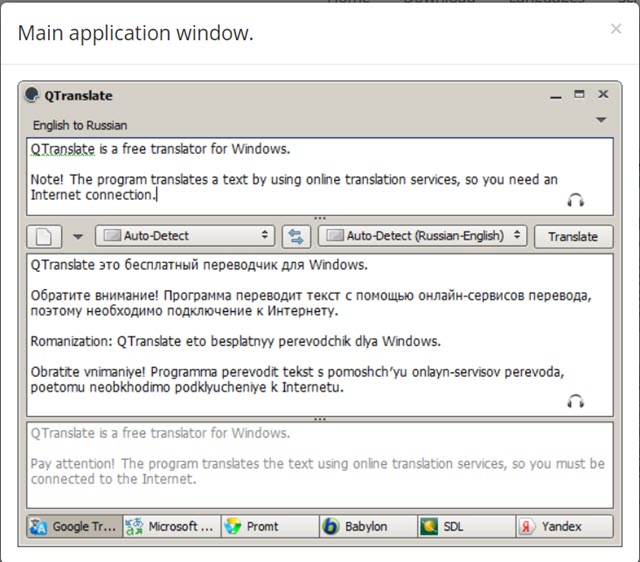Close the QTranslate window
The height and width of the screenshot is (562, 640).
603,94
